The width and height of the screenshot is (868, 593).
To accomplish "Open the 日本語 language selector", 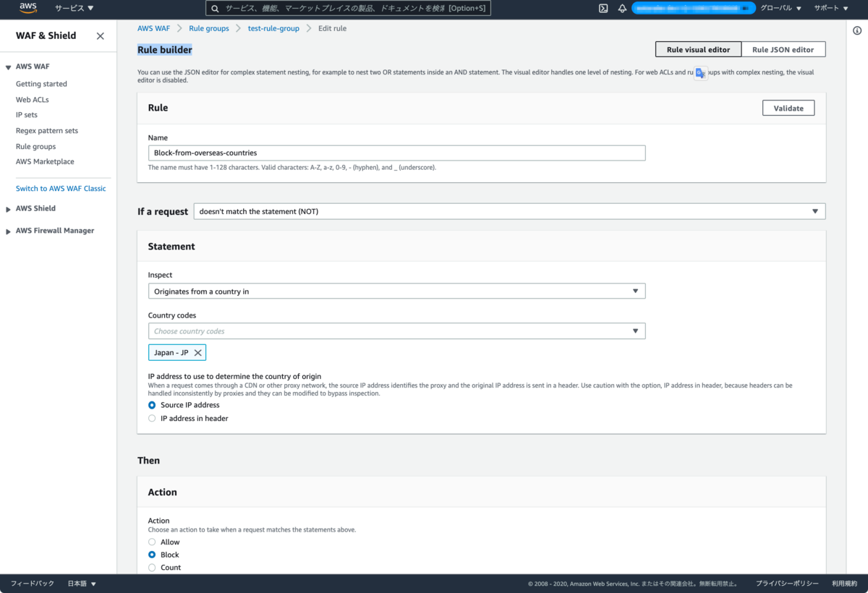I will [x=82, y=584].
